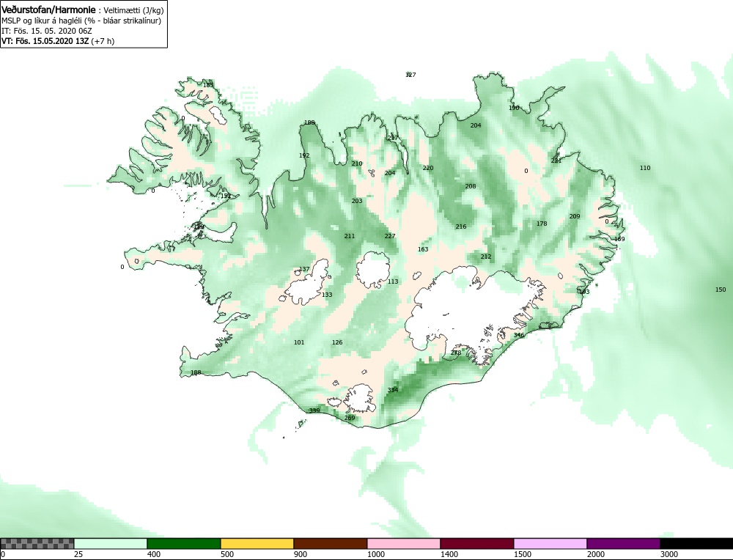
Task: Select the yellow 500–900 legend swatch
Action: click(257, 543)
